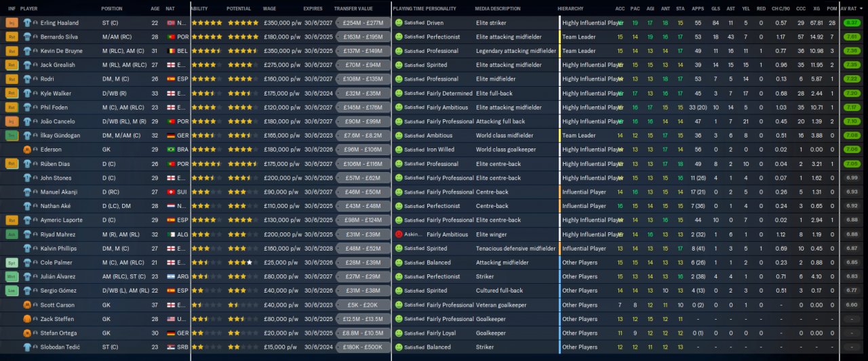Click the kit shirt icon beside John Stones
Screen dimensions: 868x361
tap(27, 178)
